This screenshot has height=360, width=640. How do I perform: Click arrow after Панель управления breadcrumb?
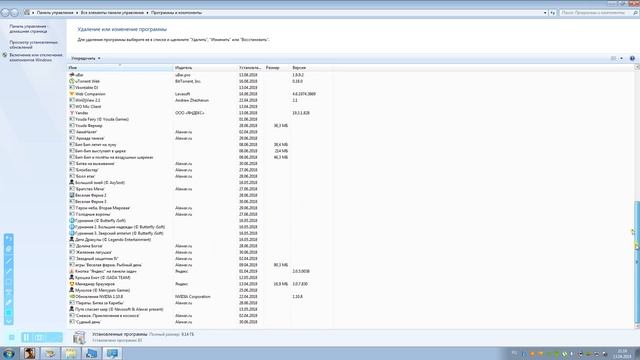pos(77,13)
